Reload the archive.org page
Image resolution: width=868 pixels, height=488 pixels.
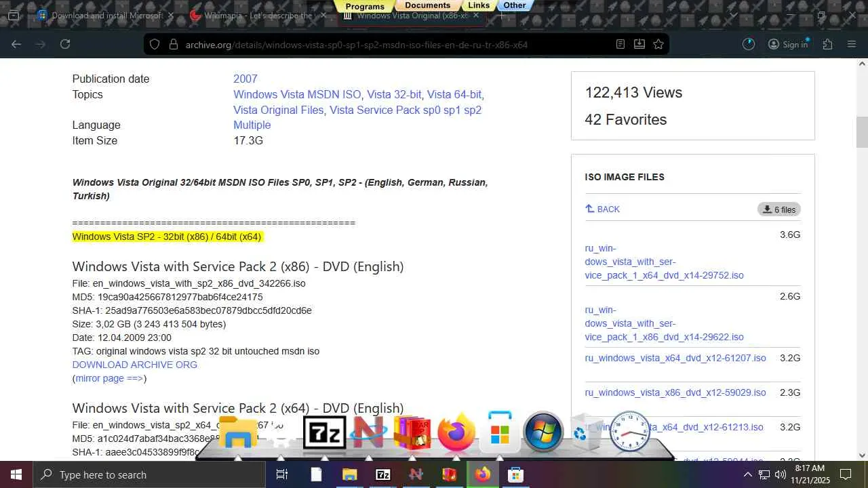tap(65, 44)
